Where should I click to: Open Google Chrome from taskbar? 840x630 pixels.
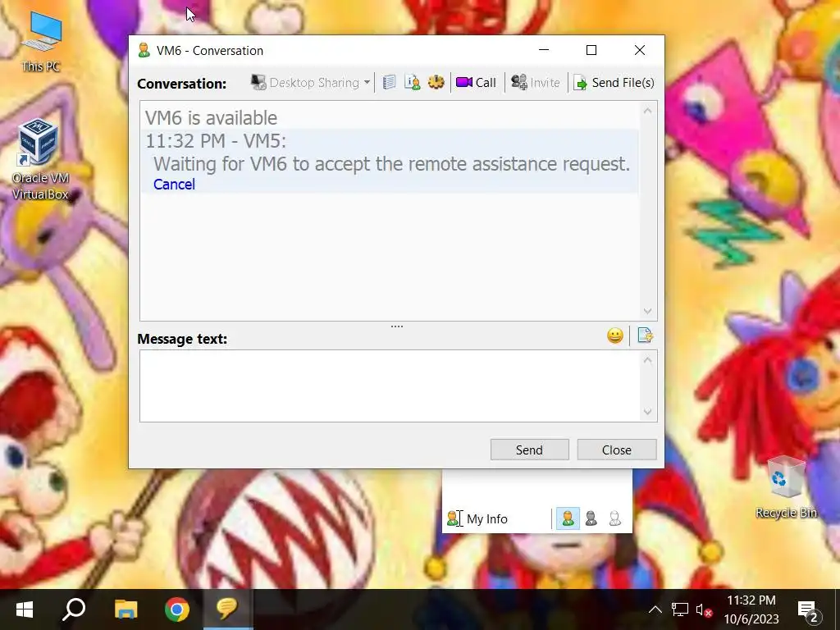click(177, 609)
